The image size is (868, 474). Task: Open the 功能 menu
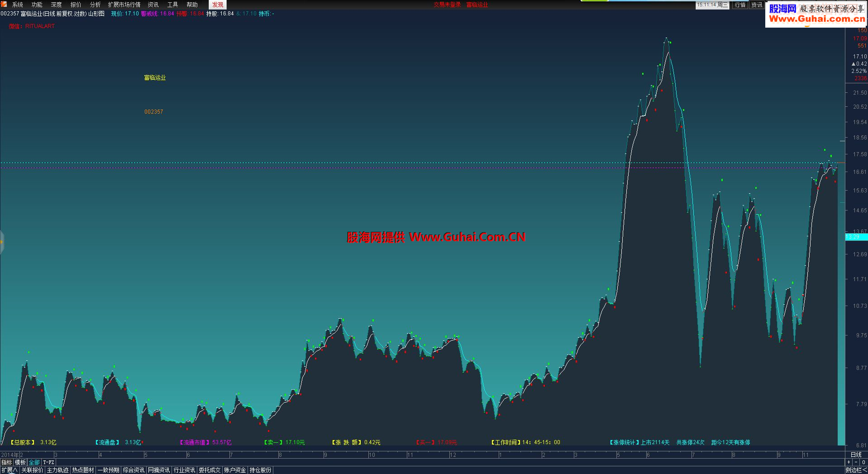coord(37,5)
